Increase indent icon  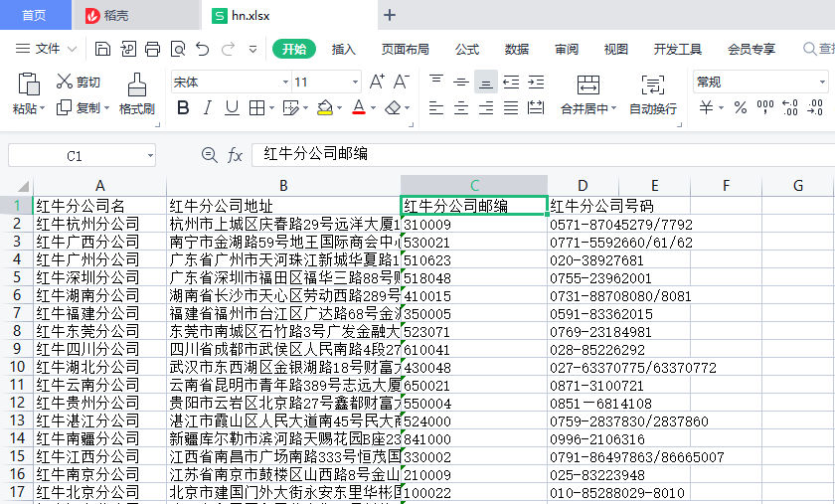pos(536,82)
